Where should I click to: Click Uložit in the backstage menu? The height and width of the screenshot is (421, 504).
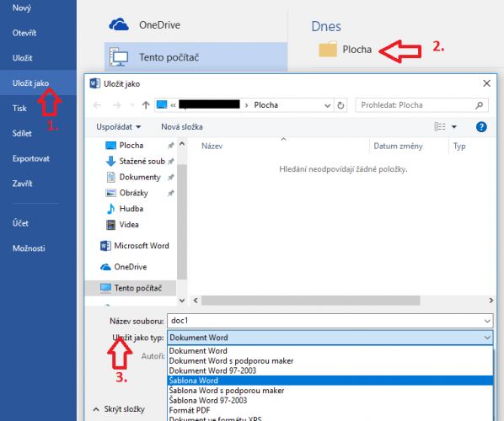(x=23, y=58)
